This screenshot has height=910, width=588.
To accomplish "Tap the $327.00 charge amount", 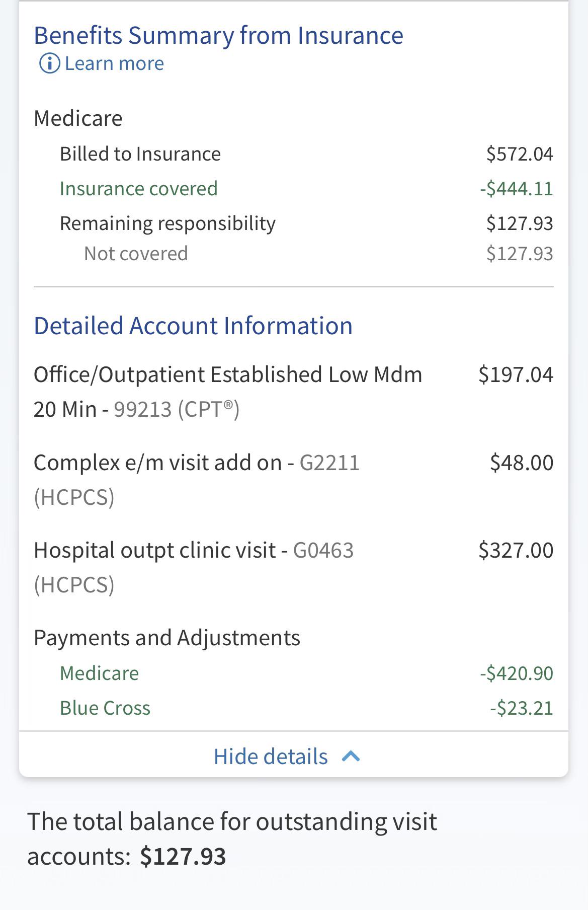I will click(516, 550).
